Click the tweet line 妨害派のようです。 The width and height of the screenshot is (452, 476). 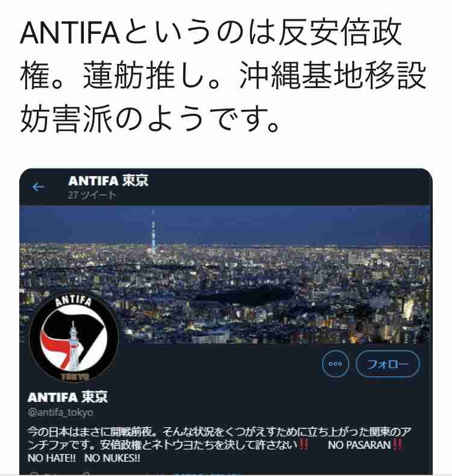pos(149,118)
